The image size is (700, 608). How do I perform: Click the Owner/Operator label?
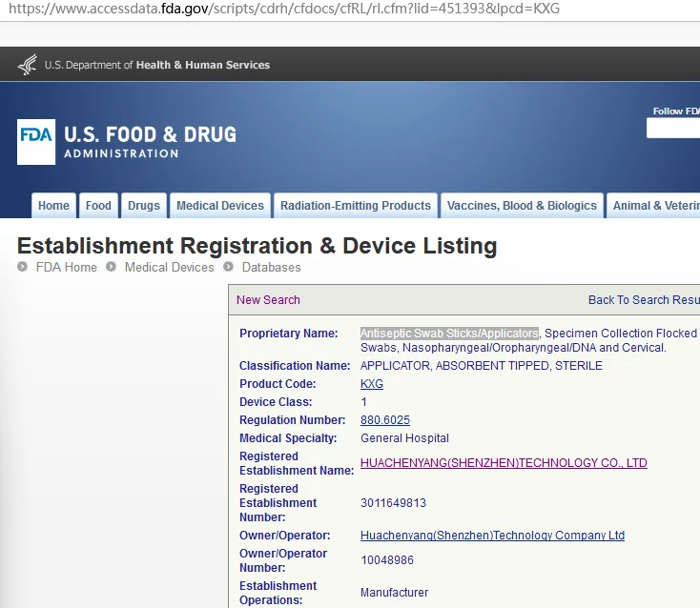pos(284,536)
